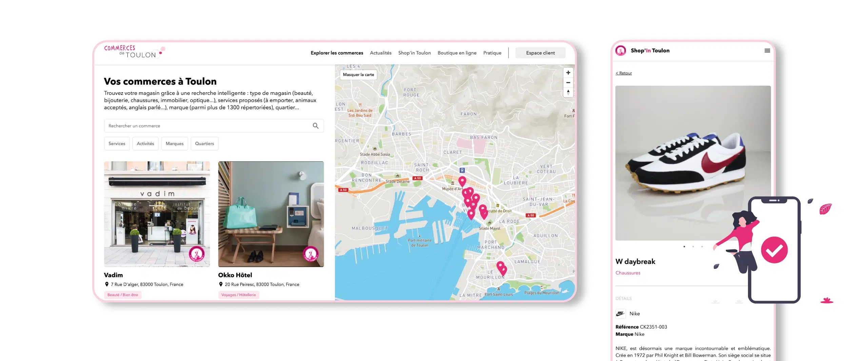Select the second image carousel dot
This screenshot has height=361, width=868.
click(693, 246)
